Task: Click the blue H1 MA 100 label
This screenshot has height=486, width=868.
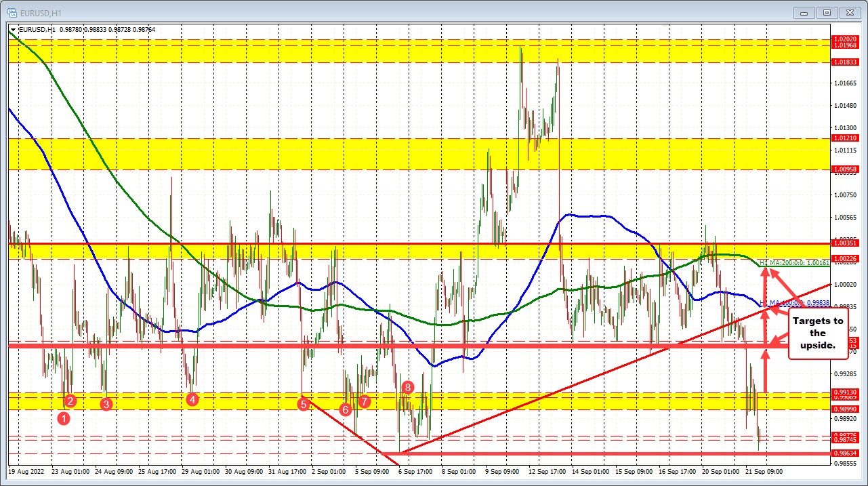Action: point(796,303)
